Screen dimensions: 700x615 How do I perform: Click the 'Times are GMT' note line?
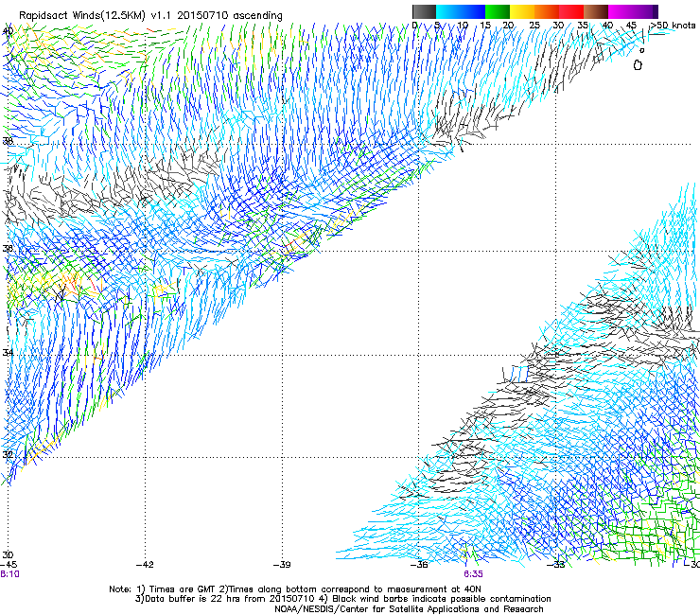[x=294, y=589]
